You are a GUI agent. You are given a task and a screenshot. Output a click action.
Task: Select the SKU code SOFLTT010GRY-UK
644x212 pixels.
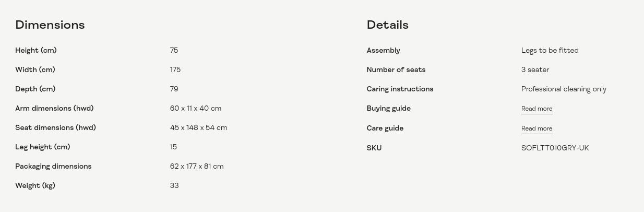[x=555, y=148]
